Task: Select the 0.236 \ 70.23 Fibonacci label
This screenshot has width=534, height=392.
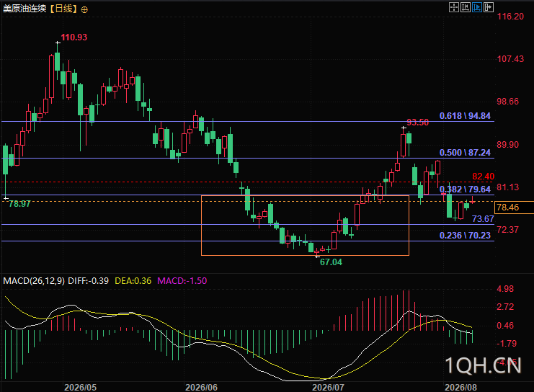Action: point(465,236)
